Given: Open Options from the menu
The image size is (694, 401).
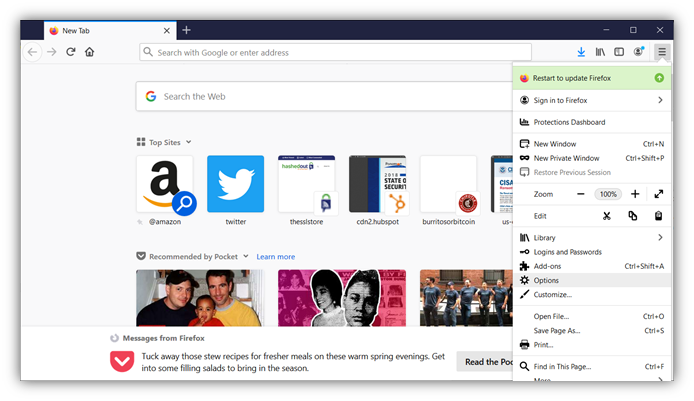Looking at the screenshot, I should click(x=592, y=280).
